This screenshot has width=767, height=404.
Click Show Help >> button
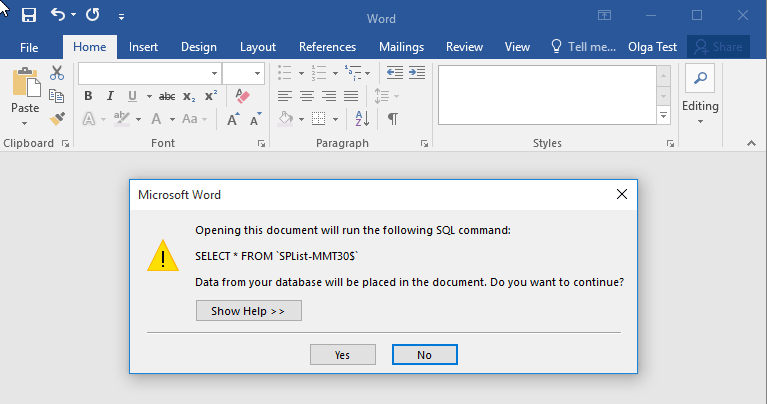coord(248,311)
